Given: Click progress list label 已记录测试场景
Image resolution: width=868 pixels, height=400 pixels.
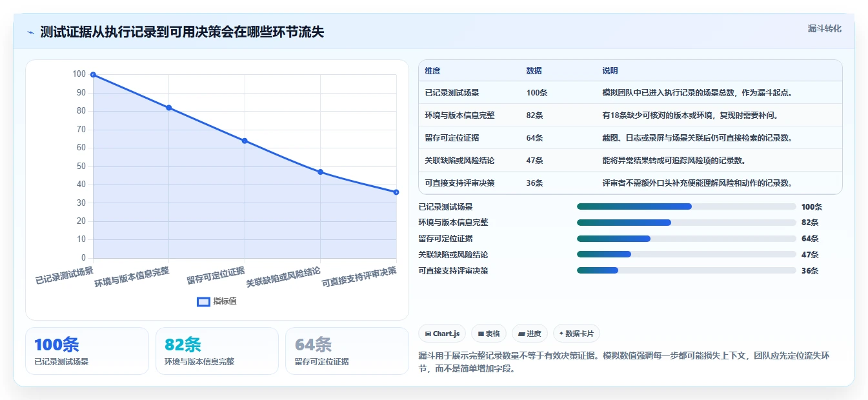Looking at the screenshot, I should tap(445, 207).
